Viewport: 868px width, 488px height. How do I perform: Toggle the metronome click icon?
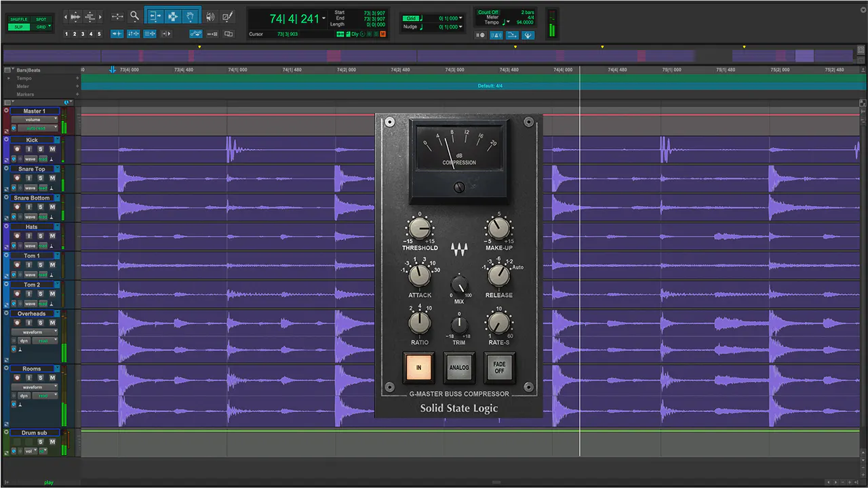496,35
